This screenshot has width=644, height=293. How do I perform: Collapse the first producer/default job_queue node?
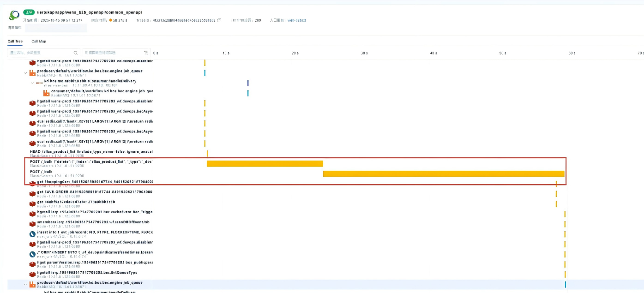(x=25, y=73)
